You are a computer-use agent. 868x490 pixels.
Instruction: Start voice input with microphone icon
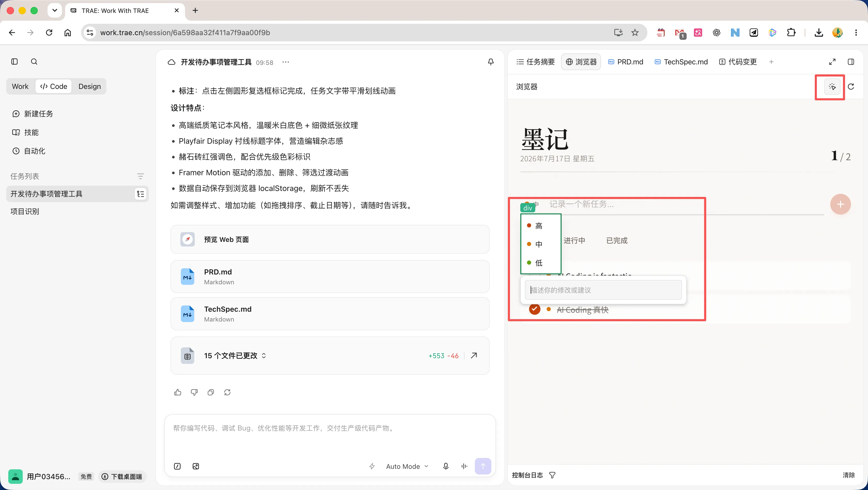coord(446,466)
